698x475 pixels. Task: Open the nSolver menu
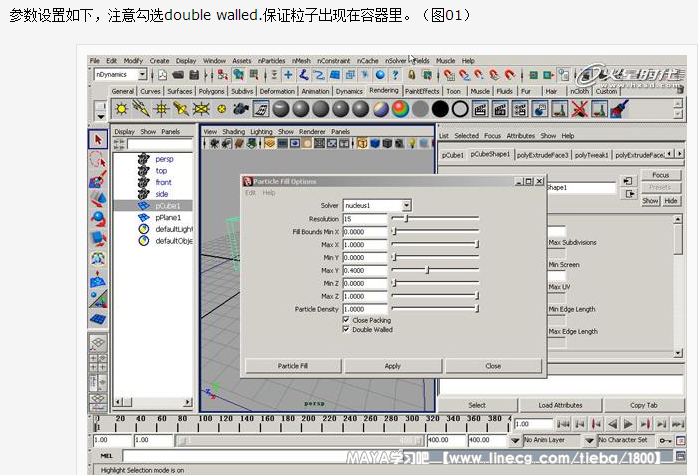[x=396, y=61]
